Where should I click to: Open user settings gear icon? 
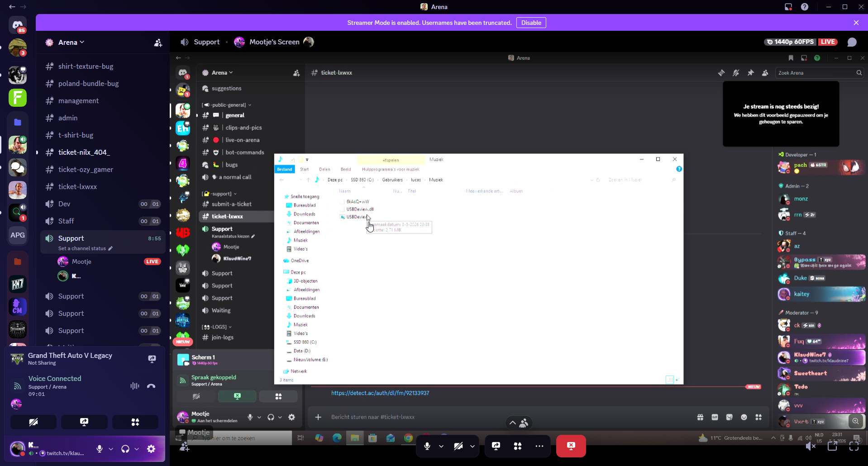pyautogui.click(x=151, y=449)
